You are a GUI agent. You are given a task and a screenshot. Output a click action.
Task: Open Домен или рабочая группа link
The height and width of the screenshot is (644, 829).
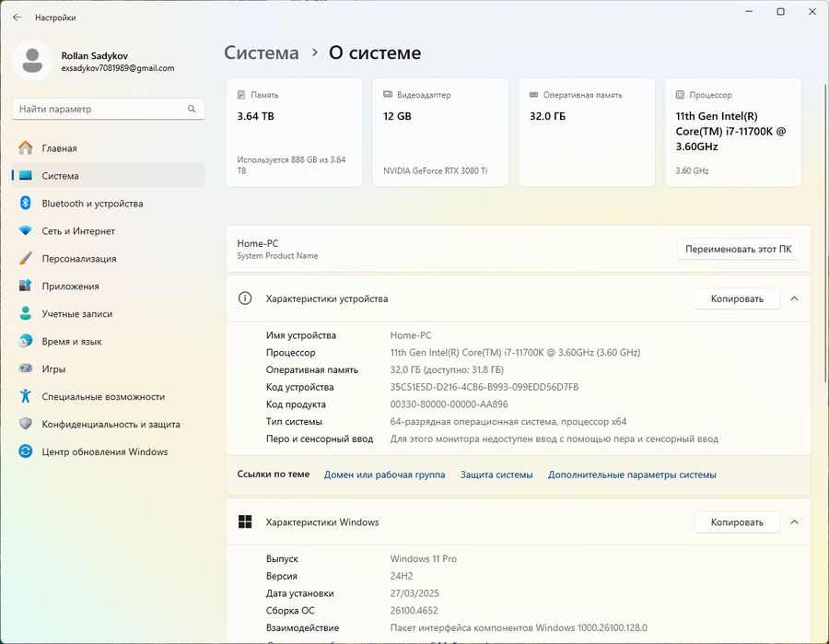coord(384,474)
